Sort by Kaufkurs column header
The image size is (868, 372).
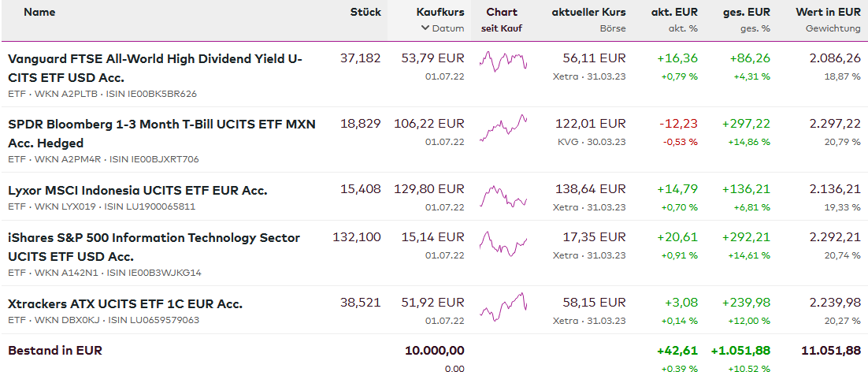(x=440, y=12)
